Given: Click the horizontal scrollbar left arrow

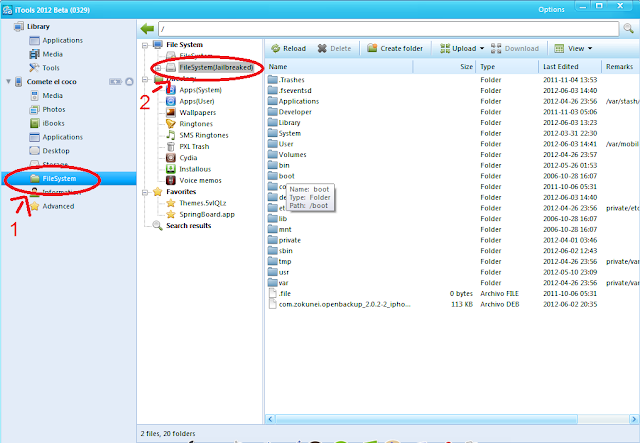Looking at the screenshot, I should [270, 419].
